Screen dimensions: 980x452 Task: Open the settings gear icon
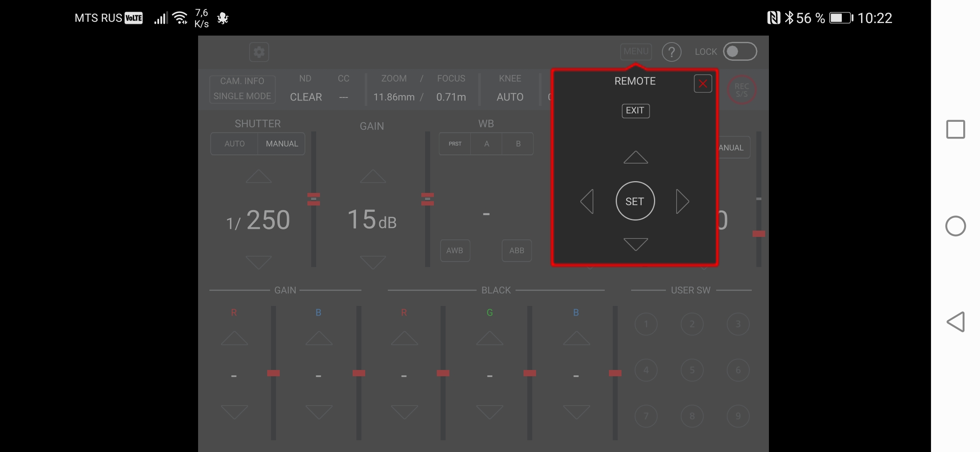click(259, 52)
